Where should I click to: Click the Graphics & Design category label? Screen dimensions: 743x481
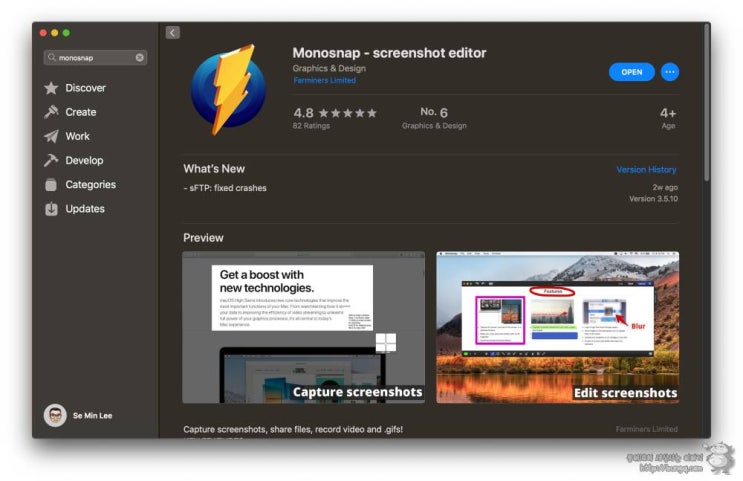(329, 68)
